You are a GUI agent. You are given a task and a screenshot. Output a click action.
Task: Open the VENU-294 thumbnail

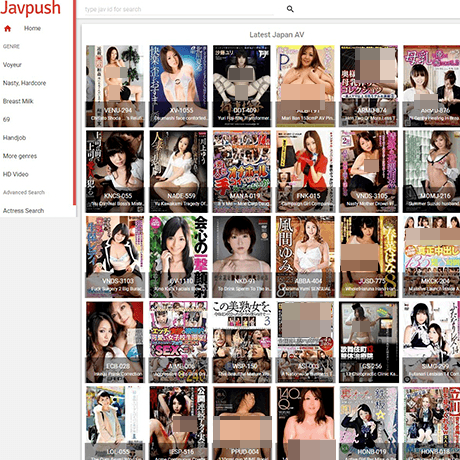coord(115,86)
